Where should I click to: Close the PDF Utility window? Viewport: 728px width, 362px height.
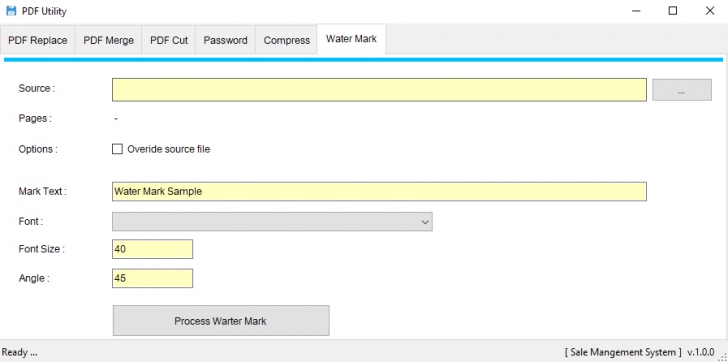[710, 11]
